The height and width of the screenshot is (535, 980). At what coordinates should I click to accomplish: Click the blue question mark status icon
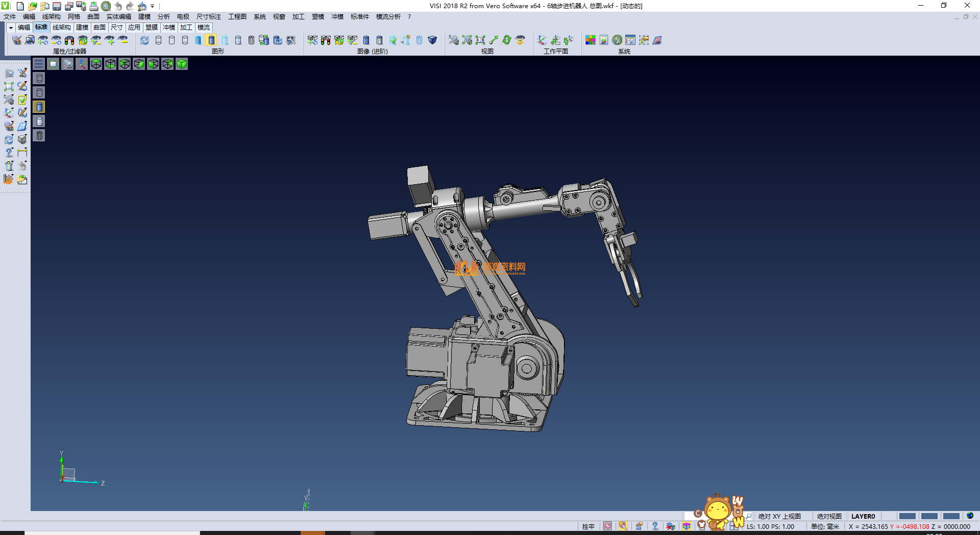pyautogui.click(x=655, y=526)
